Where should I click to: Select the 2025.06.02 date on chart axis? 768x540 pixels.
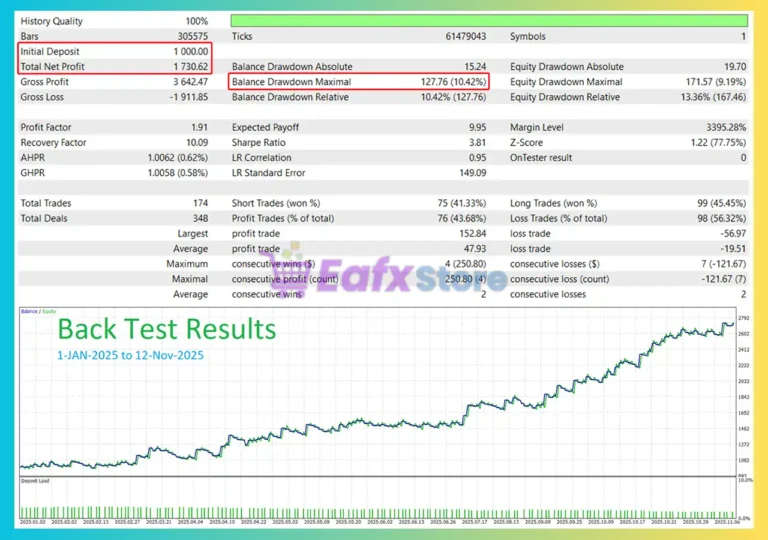380,522
